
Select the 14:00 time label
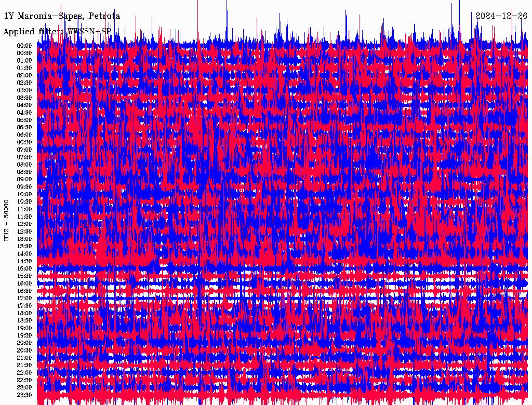(24, 254)
